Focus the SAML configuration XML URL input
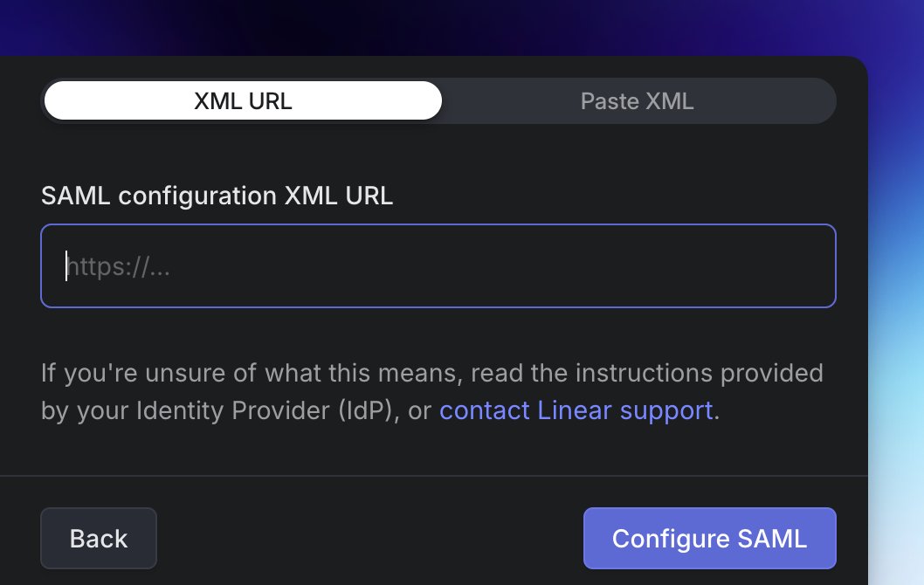This screenshot has height=585, width=924. coord(438,266)
